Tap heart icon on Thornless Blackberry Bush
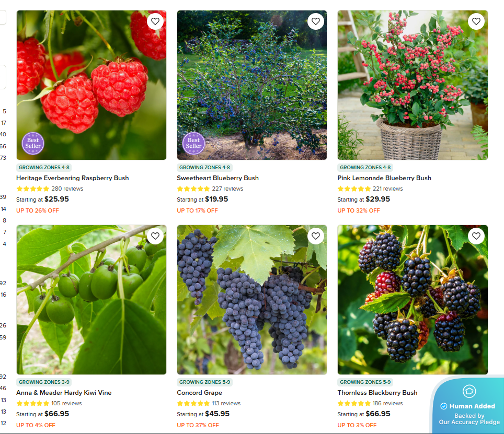 coord(476,236)
